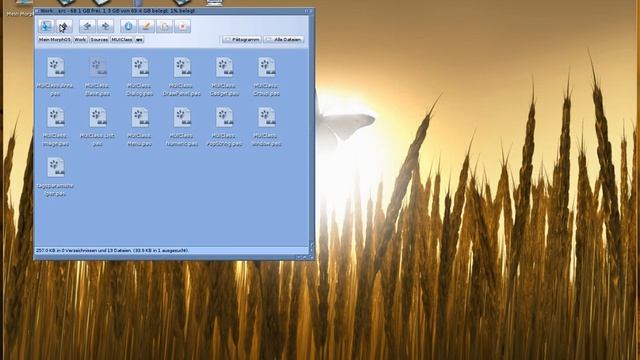The image size is (640, 360).
Task: Select the MUIClass.Group.pas file icon
Action: (x=266, y=67)
